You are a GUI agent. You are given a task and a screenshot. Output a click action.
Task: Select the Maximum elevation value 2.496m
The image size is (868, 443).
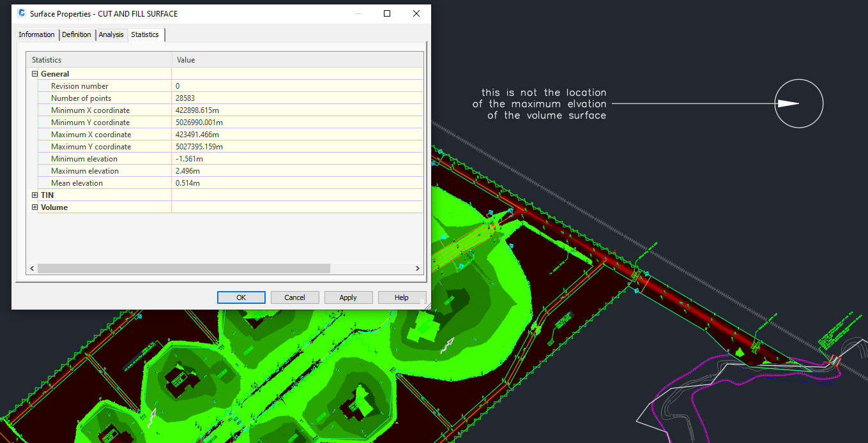[187, 170]
